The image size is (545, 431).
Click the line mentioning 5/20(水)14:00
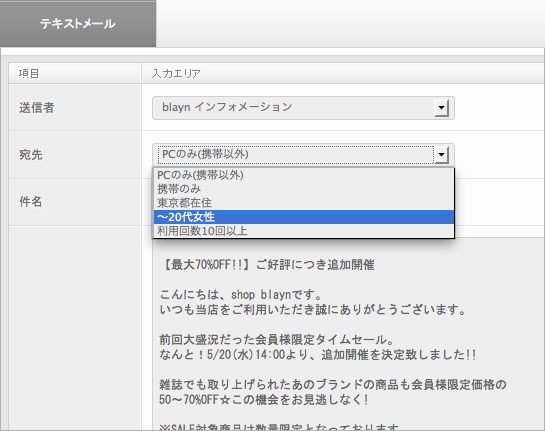pyautogui.click(x=318, y=355)
